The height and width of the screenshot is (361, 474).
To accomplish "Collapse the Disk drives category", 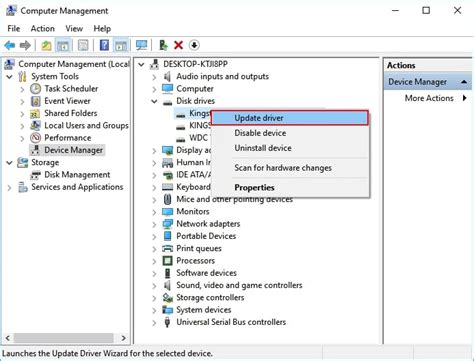I will coord(154,101).
